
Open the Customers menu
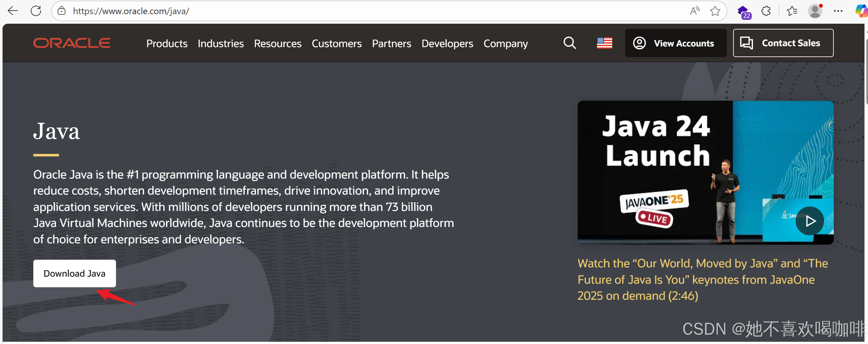pos(337,44)
